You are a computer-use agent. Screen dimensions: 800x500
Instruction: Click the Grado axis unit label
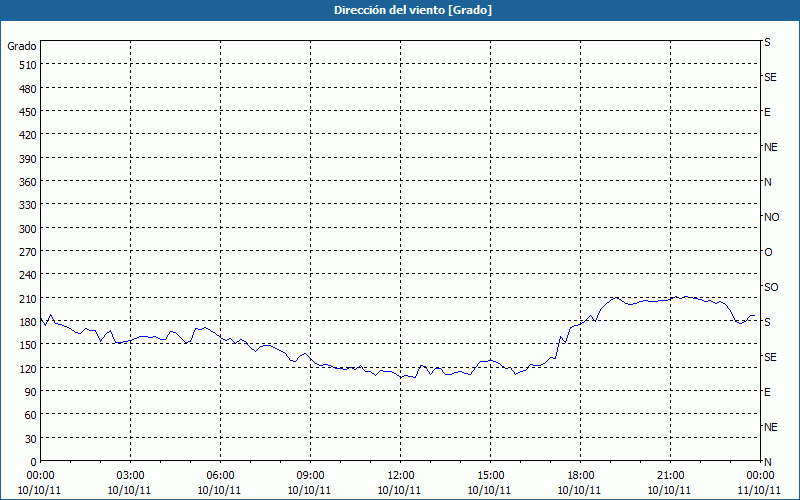[x=22, y=46]
